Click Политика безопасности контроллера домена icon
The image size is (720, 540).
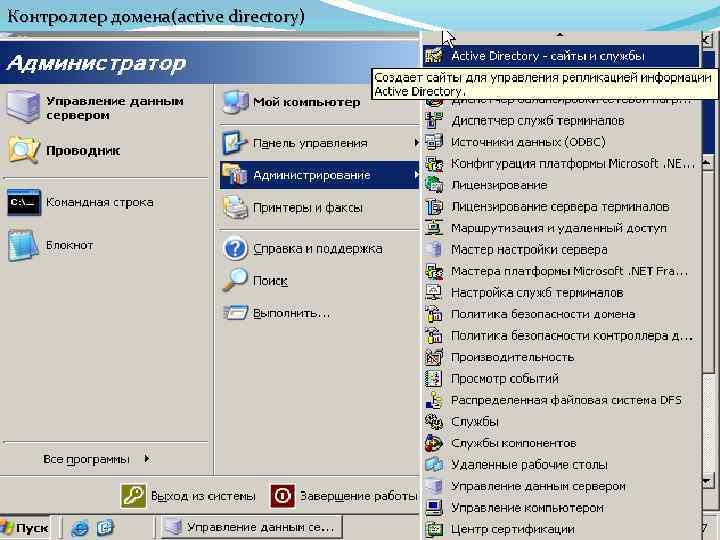(x=434, y=336)
